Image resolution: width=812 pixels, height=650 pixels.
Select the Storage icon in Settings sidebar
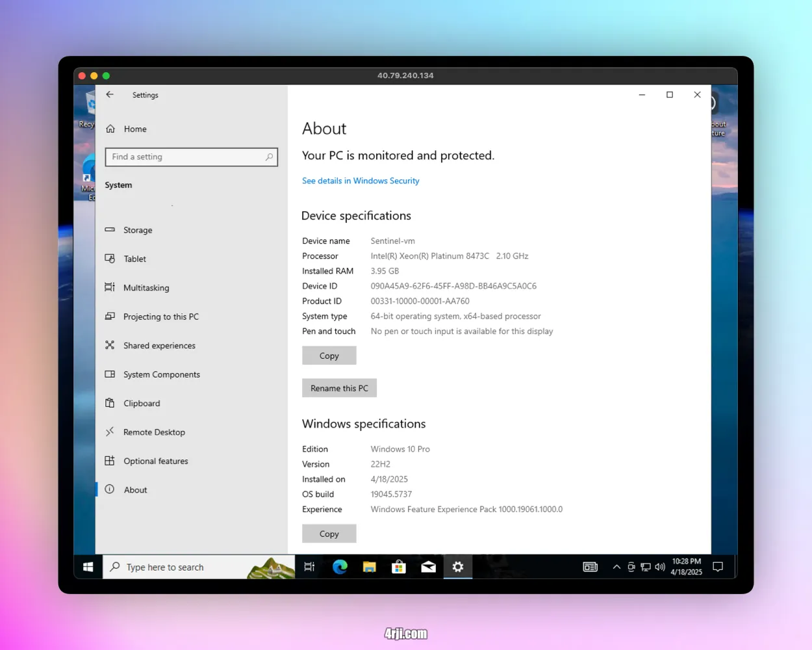pyautogui.click(x=110, y=229)
